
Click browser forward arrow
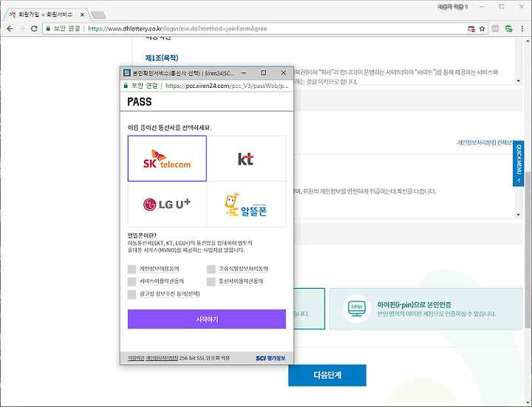(22, 29)
